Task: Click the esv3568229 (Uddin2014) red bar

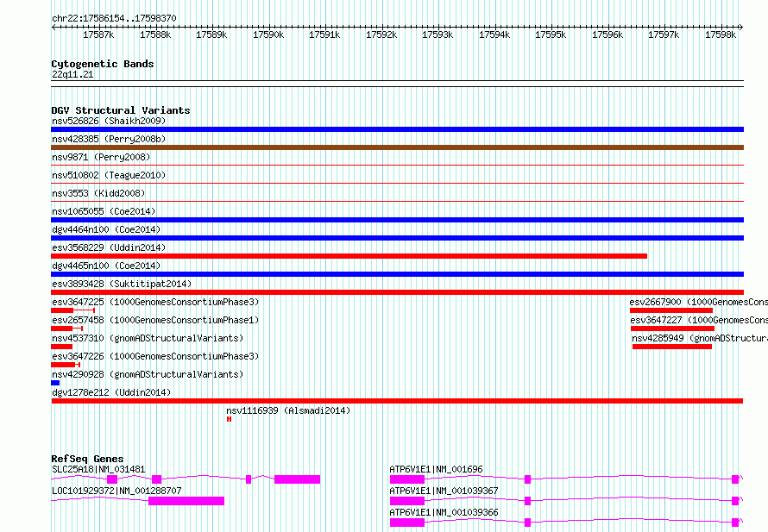Action: (x=349, y=256)
